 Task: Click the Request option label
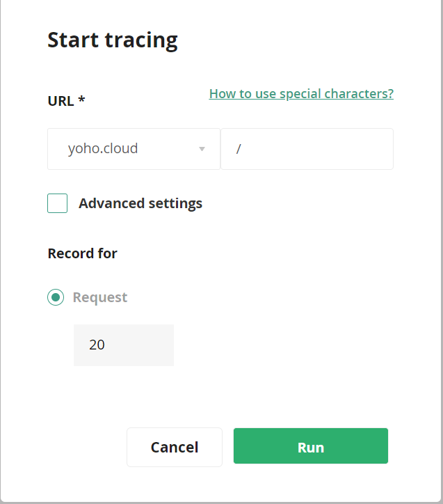pyautogui.click(x=100, y=297)
